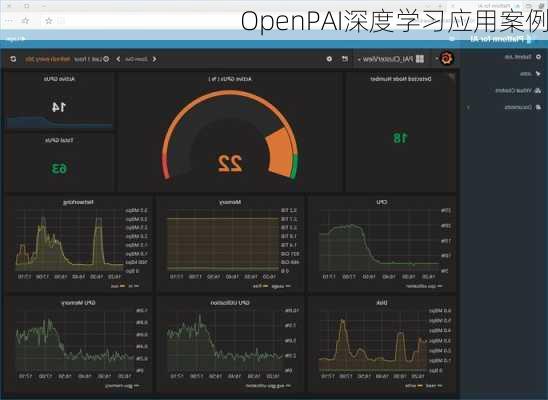Click the Active GPUs panel title

tap(59, 79)
